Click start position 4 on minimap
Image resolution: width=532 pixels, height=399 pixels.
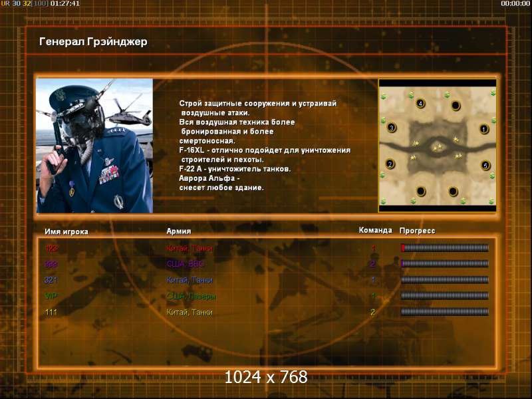point(420,103)
